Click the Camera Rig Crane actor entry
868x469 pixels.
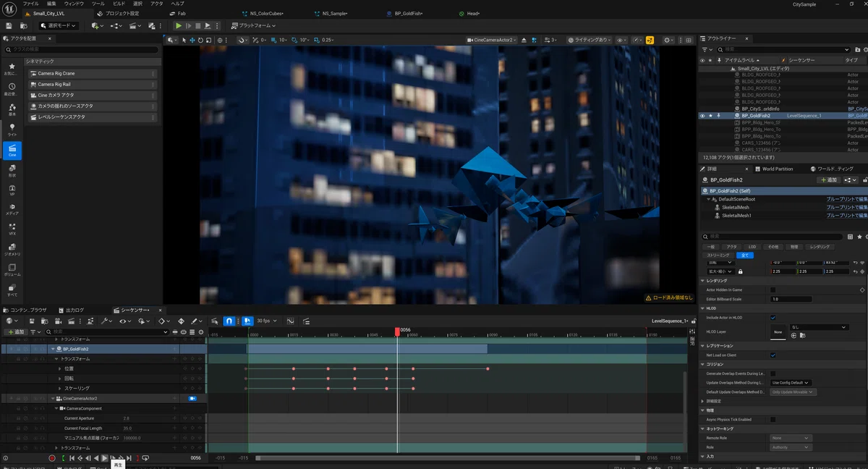tap(92, 73)
